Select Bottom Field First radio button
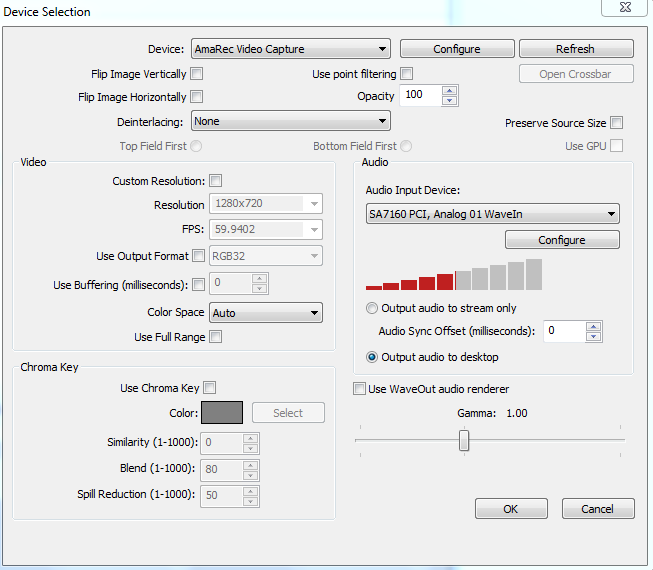This screenshot has height=570, width=653. pyautogui.click(x=406, y=146)
